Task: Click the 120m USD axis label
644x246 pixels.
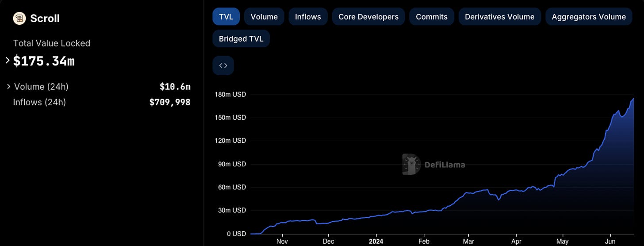Action: point(230,141)
